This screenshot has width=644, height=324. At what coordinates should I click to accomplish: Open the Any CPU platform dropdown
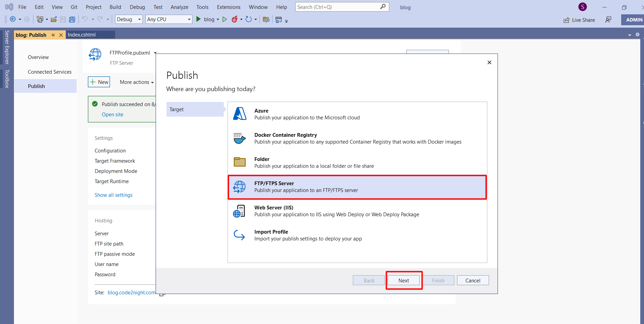click(x=169, y=19)
